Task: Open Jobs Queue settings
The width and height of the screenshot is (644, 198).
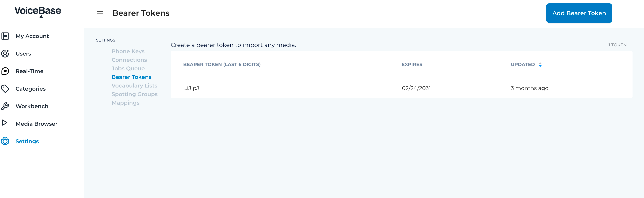Action: point(128,68)
